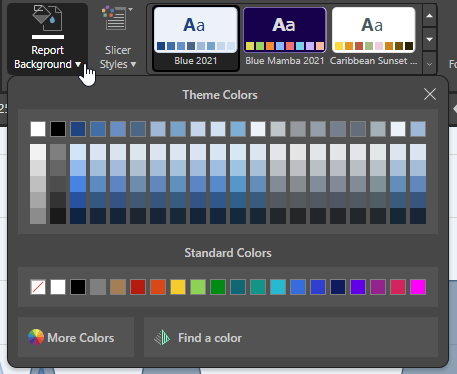Click the More Colors color wheel icon
This screenshot has width=457, height=374.
pyautogui.click(x=36, y=337)
